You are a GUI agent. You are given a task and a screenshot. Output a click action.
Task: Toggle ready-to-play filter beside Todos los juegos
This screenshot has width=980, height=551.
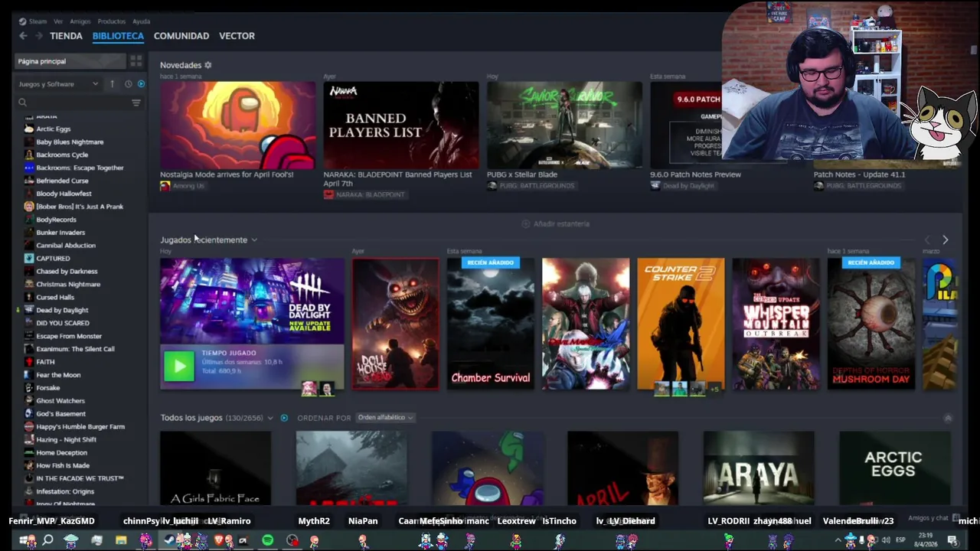coord(284,418)
